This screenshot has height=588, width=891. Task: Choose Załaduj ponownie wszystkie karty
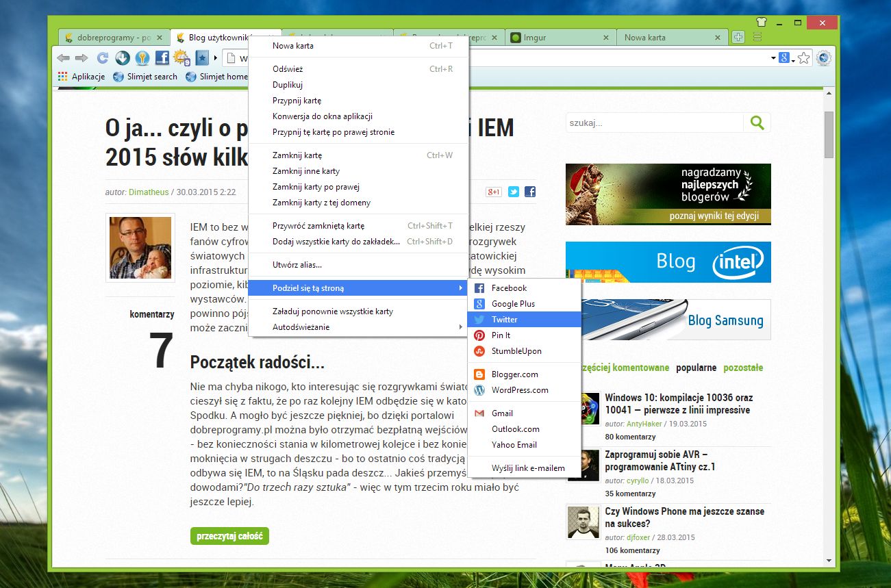click(x=358, y=311)
